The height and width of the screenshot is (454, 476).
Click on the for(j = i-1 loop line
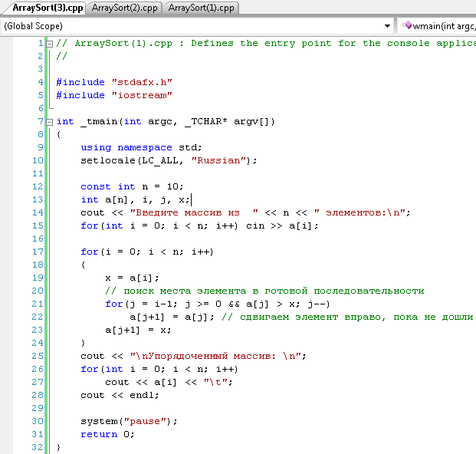tap(218, 304)
